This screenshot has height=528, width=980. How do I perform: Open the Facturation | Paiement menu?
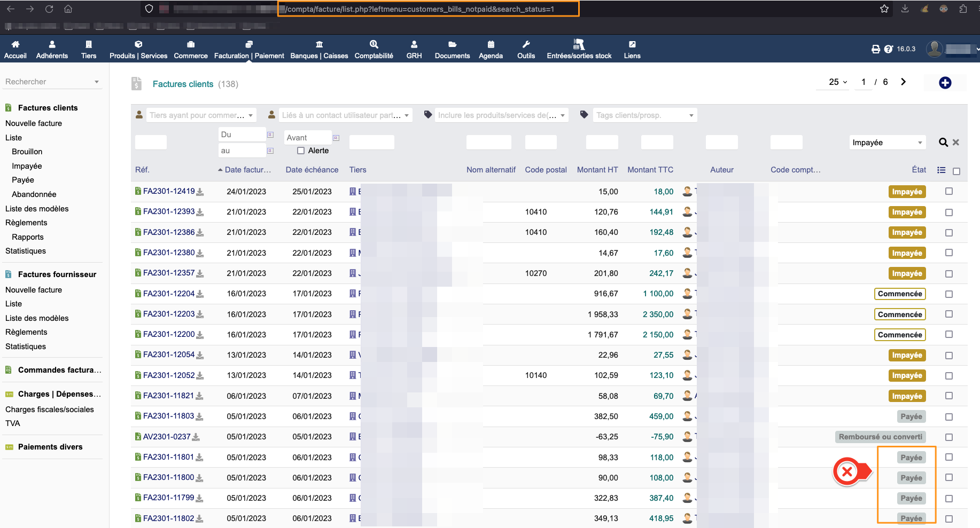[x=248, y=49]
